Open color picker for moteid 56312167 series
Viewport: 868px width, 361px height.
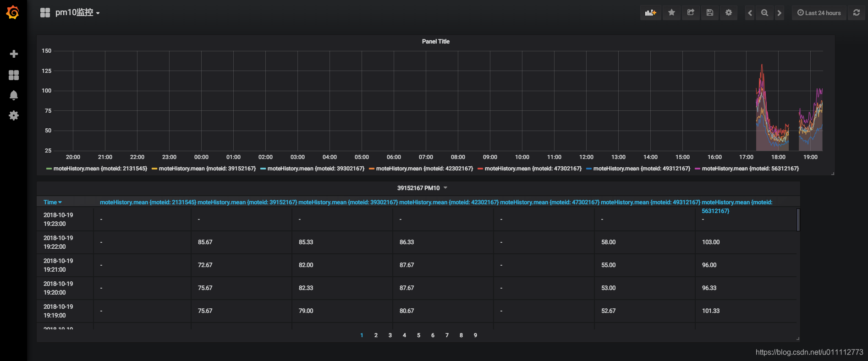[698, 169]
